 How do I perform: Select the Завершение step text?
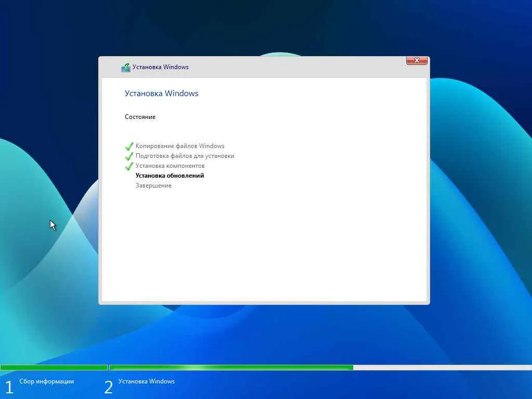pos(153,185)
